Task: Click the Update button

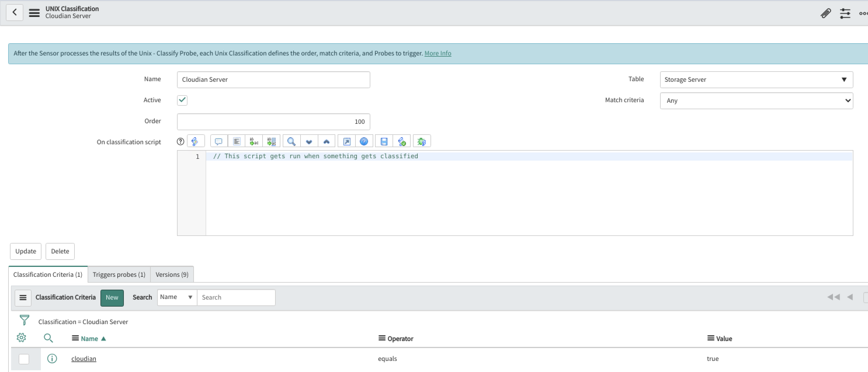Action: (x=26, y=251)
